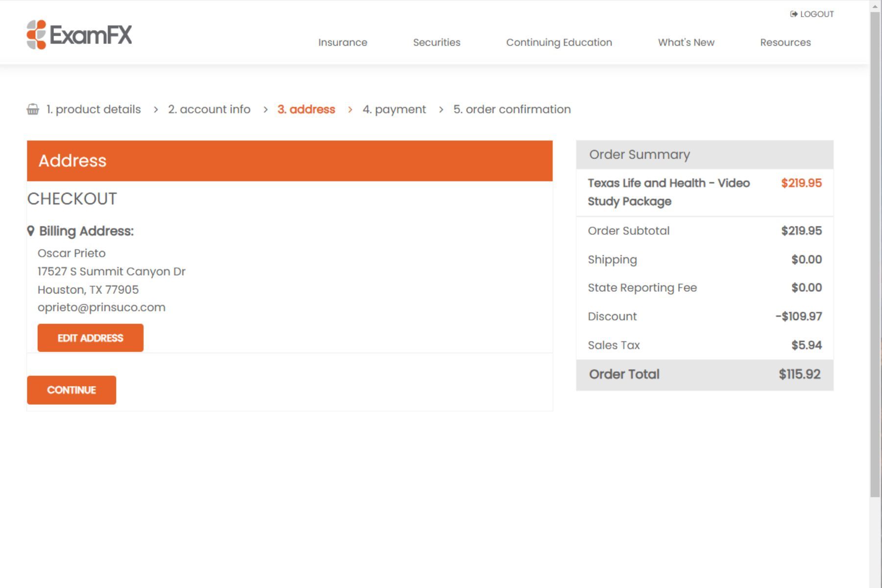This screenshot has width=882, height=588.
Task: Log out using the LOGOUT link
Action: click(812, 14)
